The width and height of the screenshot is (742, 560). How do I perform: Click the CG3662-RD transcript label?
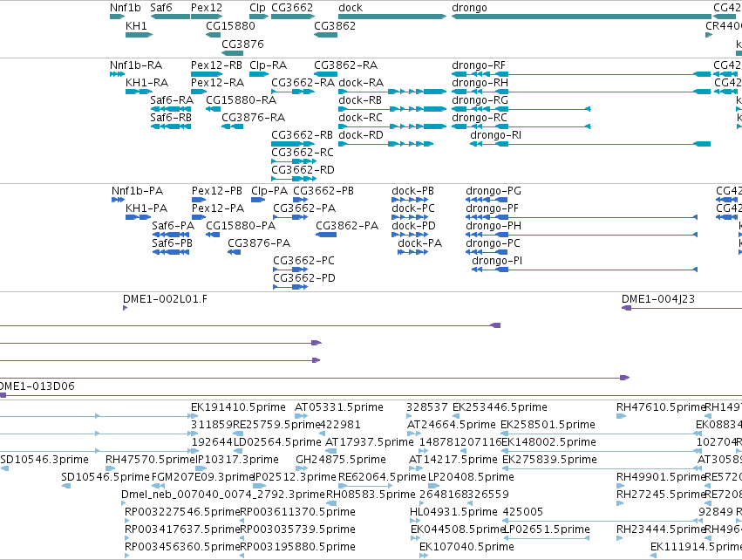pos(303,169)
